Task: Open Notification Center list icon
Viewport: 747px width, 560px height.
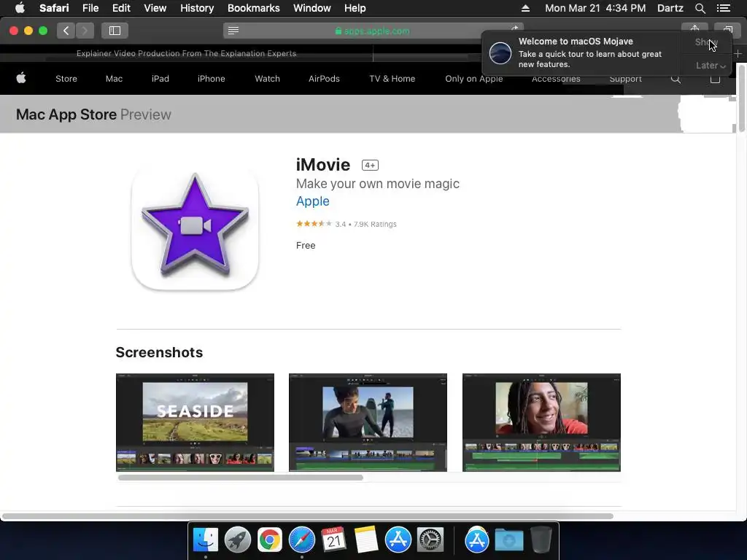Action: (x=723, y=8)
